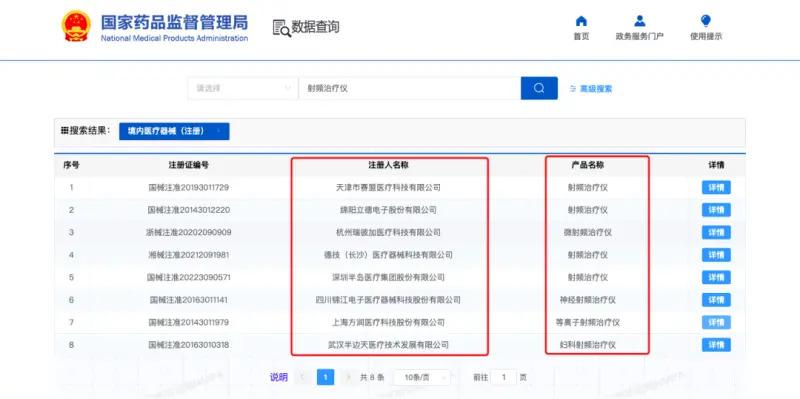Click the next page arrow
This screenshot has width=800, height=399.
(x=348, y=378)
